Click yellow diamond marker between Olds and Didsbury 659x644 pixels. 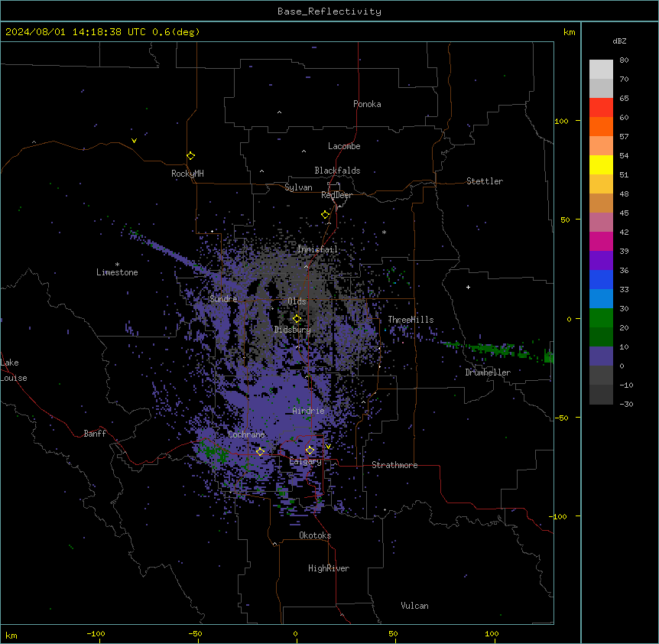297,319
